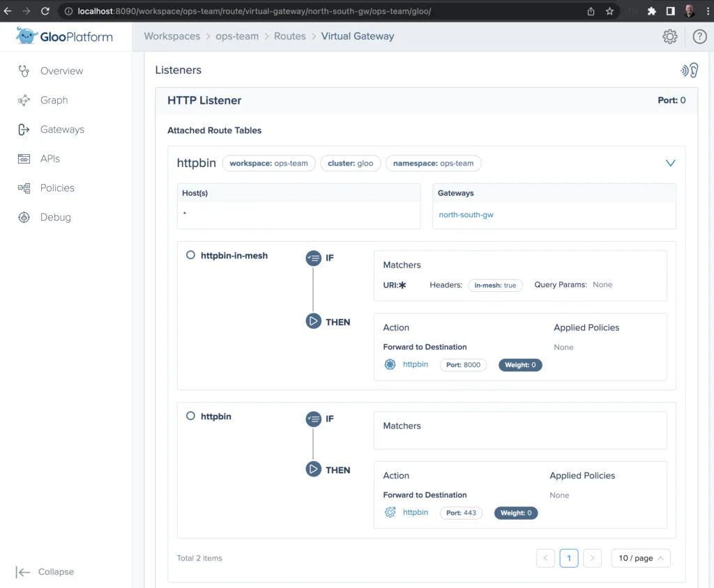Open the browser three-dot menu

(x=708, y=11)
